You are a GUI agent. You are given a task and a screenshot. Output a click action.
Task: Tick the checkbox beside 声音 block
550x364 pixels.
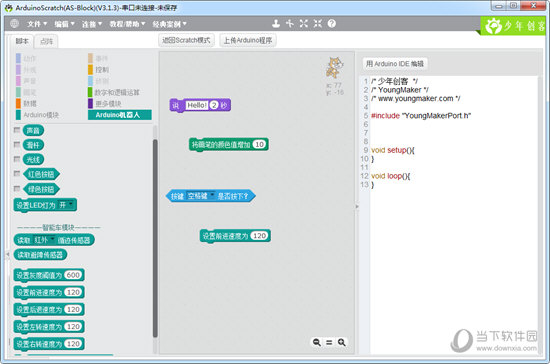point(16,130)
